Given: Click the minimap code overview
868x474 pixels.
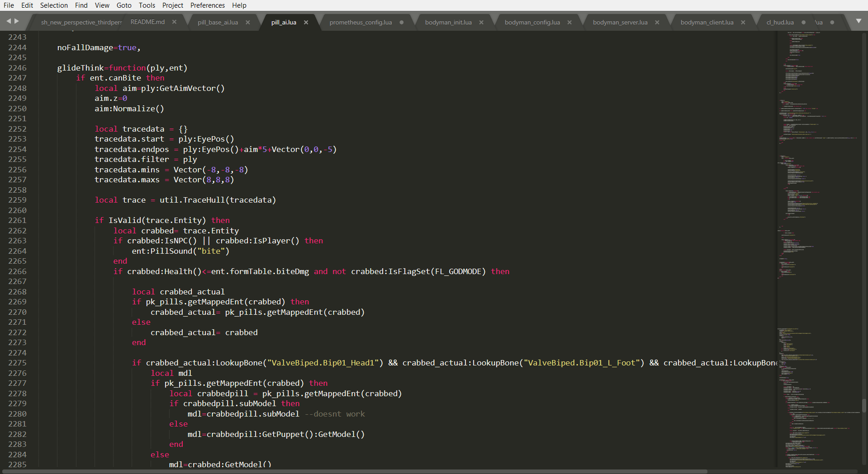Looking at the screenshot, I should click(x=819, y=249).
